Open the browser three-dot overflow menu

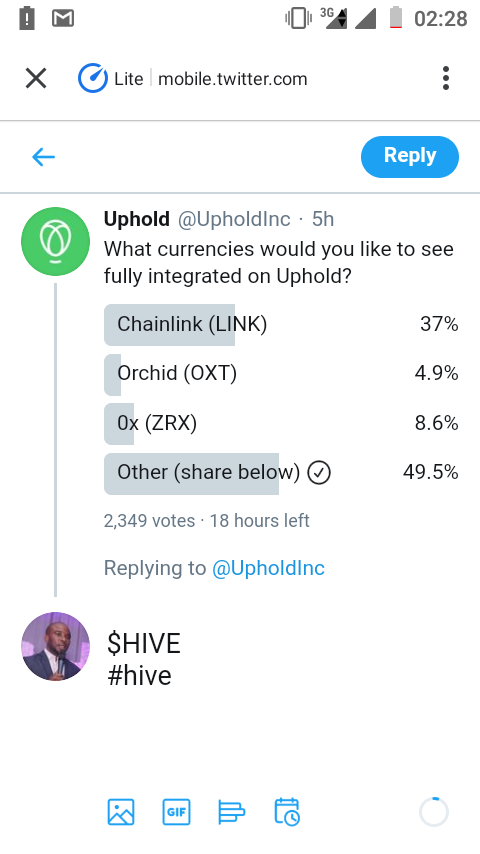[446, 78]
